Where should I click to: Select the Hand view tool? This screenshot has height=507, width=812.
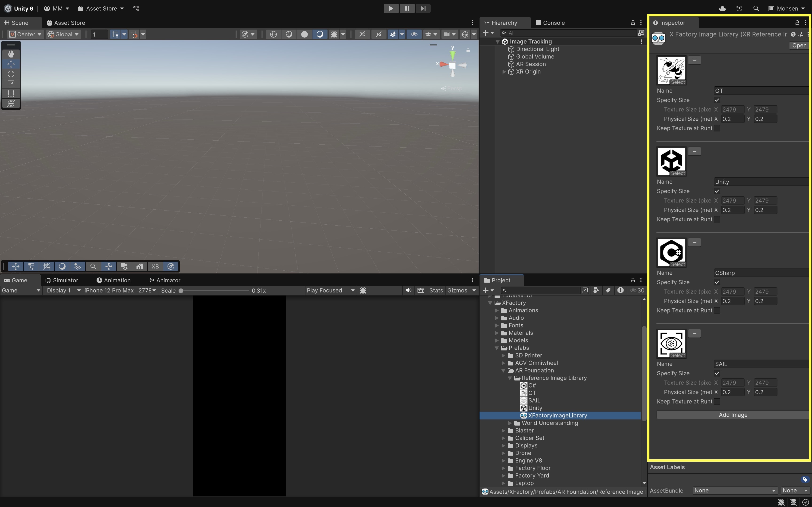coord(11,54)
